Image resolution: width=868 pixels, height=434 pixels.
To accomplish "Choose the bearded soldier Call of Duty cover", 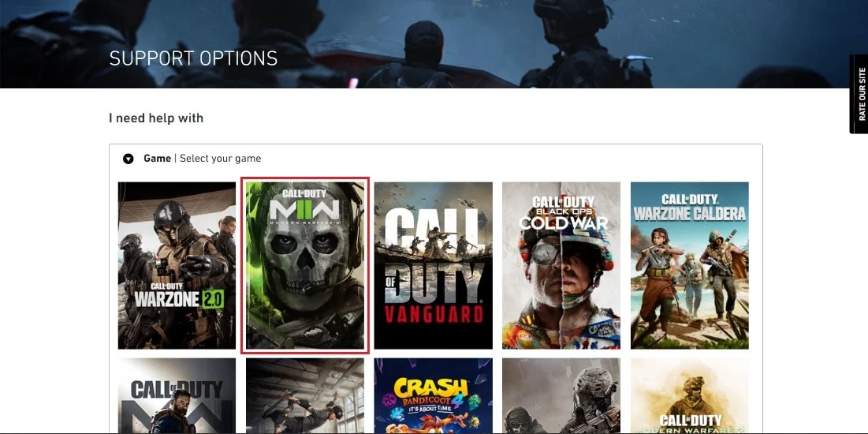I will pyautogui.click(x=177, y=396).
